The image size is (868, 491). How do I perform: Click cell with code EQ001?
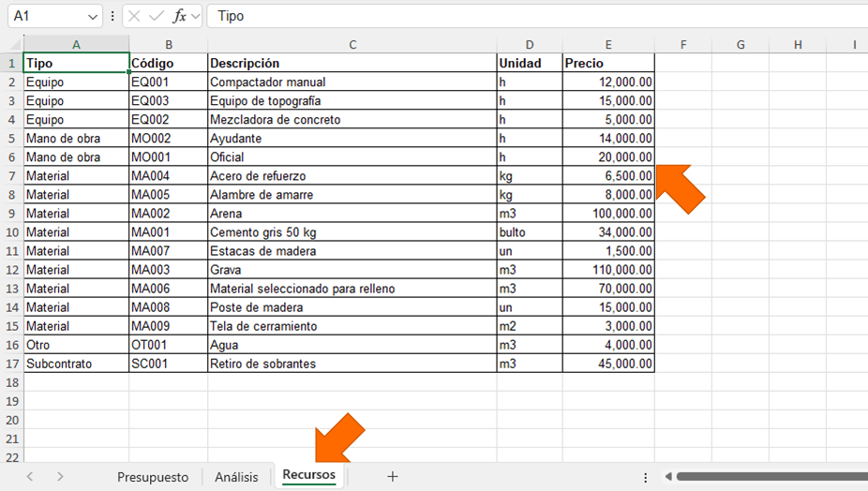[169, 82]
